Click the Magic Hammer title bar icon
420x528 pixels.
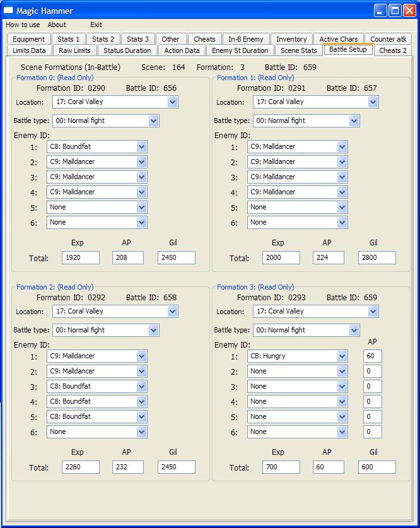tap(8, 11)
